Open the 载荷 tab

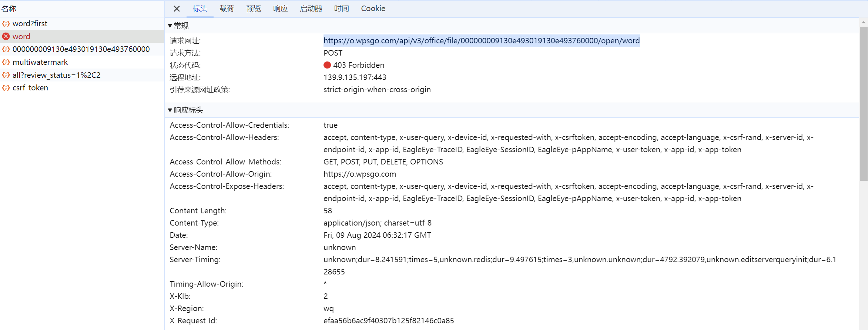(227, 9)
